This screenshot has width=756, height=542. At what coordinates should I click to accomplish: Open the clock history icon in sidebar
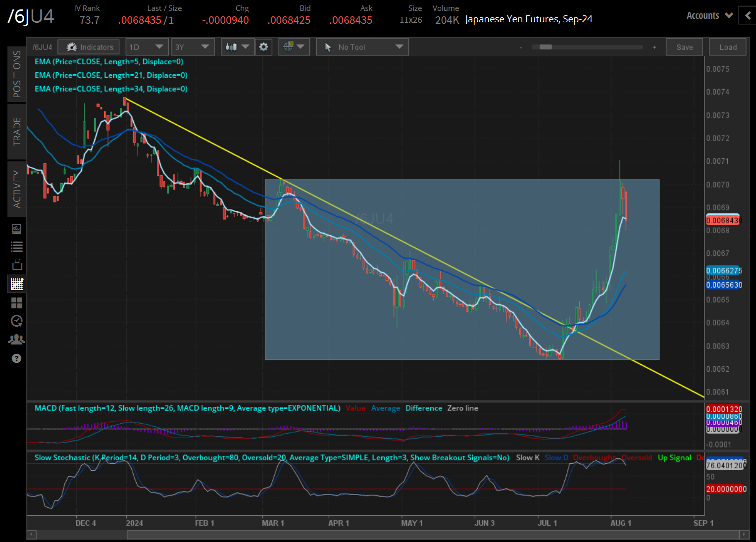click(x=17, y=321)
